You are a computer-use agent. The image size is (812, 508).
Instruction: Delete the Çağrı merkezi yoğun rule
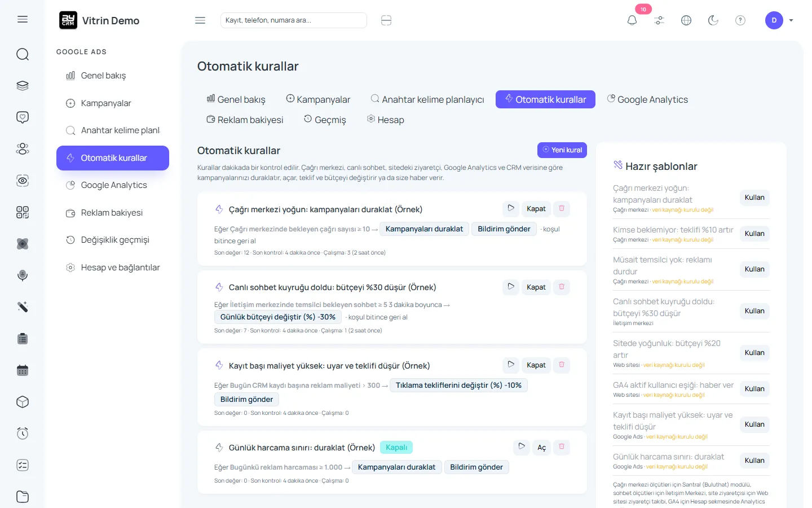point(562,208)
